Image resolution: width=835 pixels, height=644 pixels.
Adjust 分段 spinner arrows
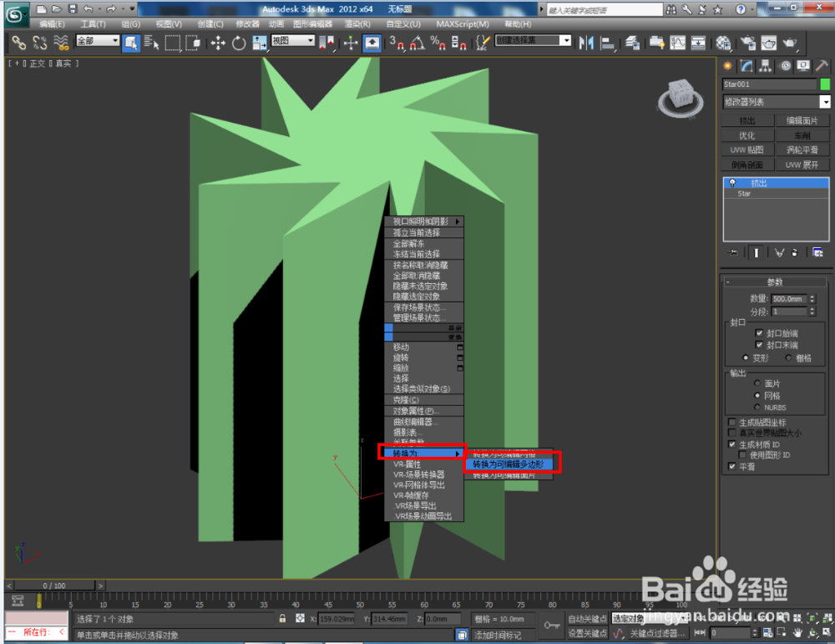point(812,312)
